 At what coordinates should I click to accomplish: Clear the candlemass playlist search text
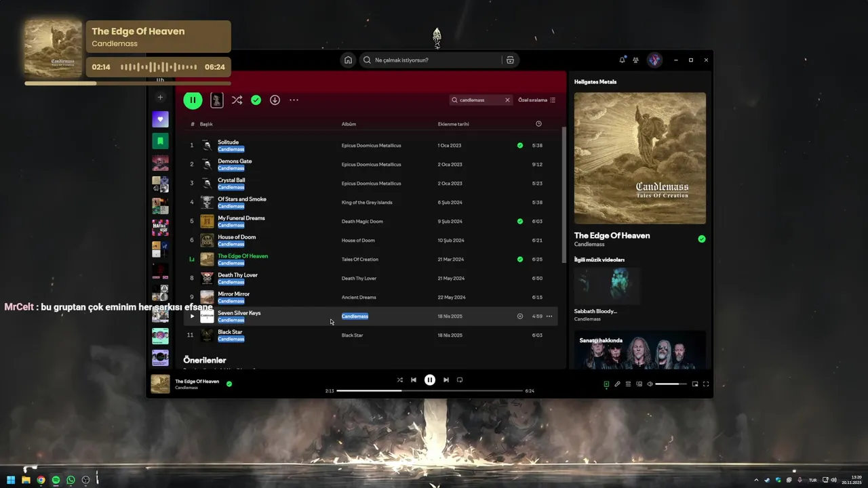(507, 100)
